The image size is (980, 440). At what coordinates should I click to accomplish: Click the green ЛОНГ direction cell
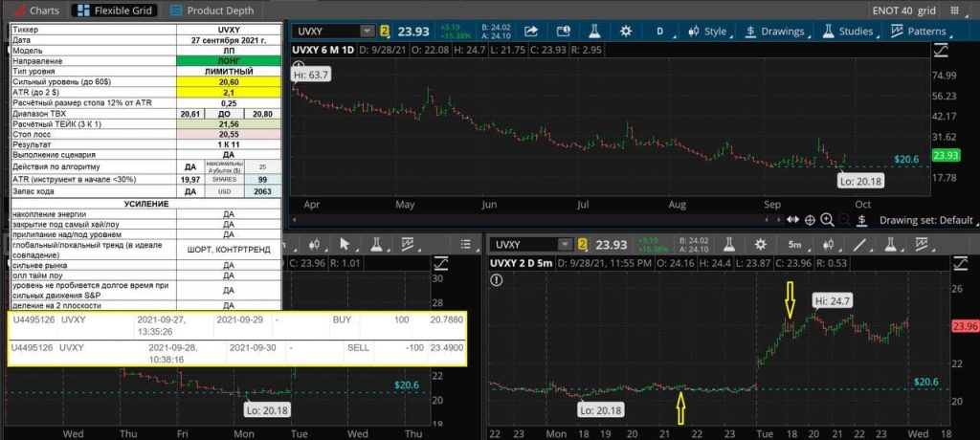pos(229,61)
